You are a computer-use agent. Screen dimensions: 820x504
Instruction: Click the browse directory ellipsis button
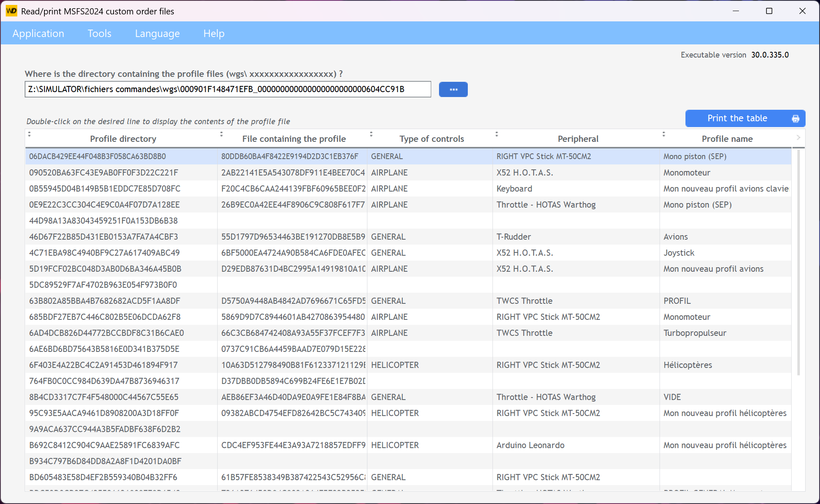click(453, 89)
